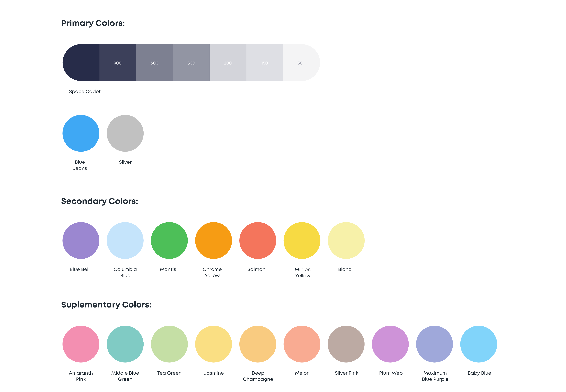Choose the 500 gray shade segment
Image resolution: width=566 pixels, height=392 pixels.
[191, 63]
